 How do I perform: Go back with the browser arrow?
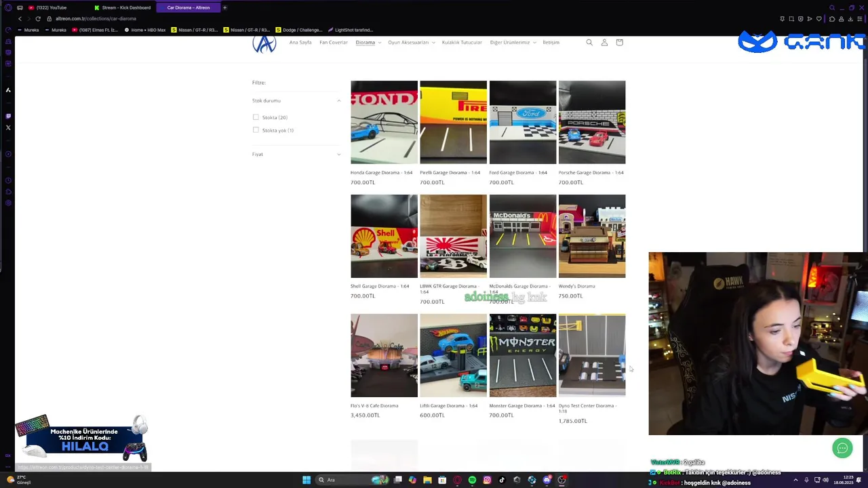point(20,18)
